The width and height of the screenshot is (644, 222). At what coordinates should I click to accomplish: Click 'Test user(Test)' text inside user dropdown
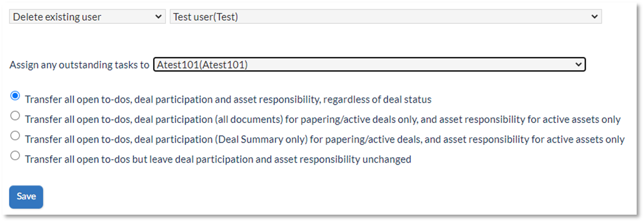point(205,17)
